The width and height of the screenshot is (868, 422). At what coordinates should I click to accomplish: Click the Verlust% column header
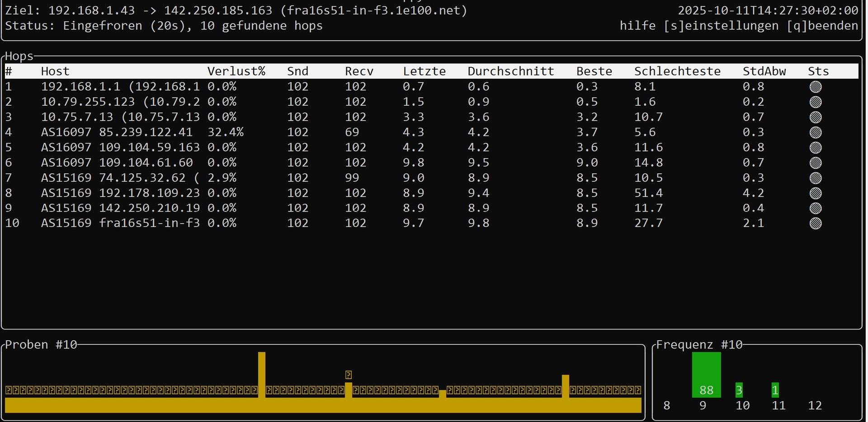pyautogui.click(x=236, y=71)
